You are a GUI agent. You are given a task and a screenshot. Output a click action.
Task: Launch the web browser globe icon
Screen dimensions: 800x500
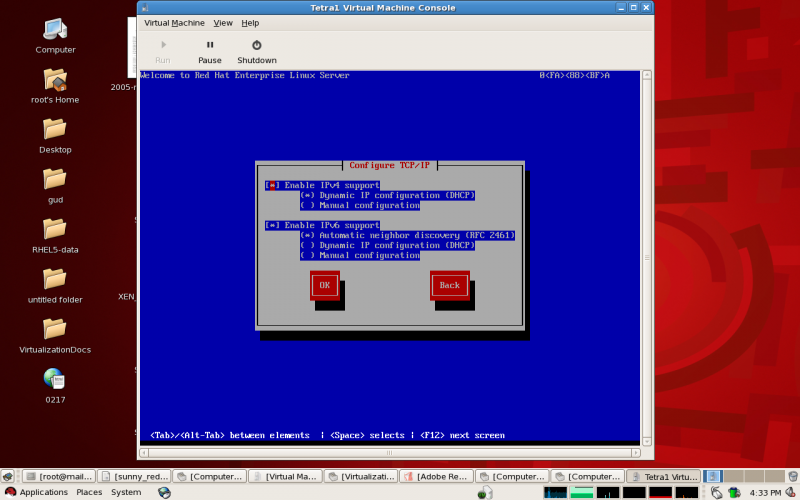tap(164, 492)
